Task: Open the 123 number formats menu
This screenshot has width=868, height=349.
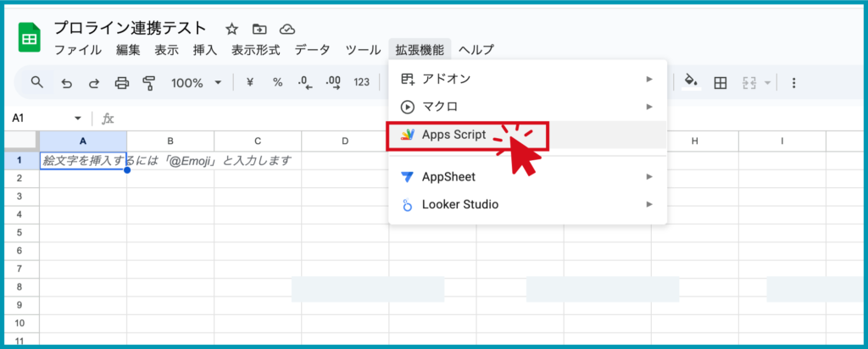Action: click(x=361, y=82)
